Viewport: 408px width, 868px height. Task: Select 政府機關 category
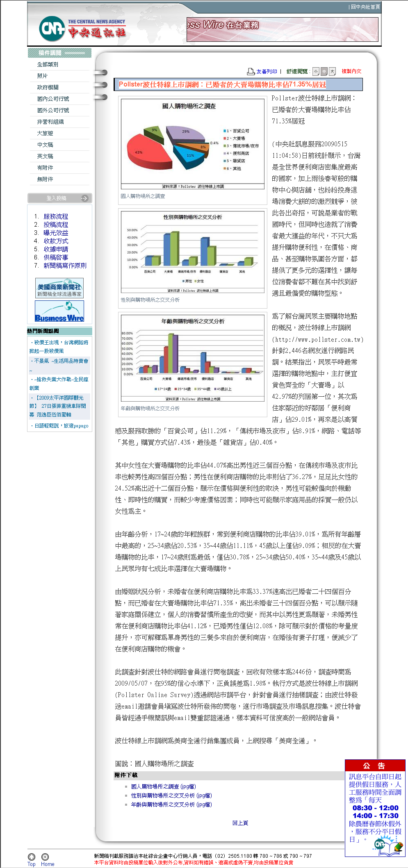pos(48,87)
